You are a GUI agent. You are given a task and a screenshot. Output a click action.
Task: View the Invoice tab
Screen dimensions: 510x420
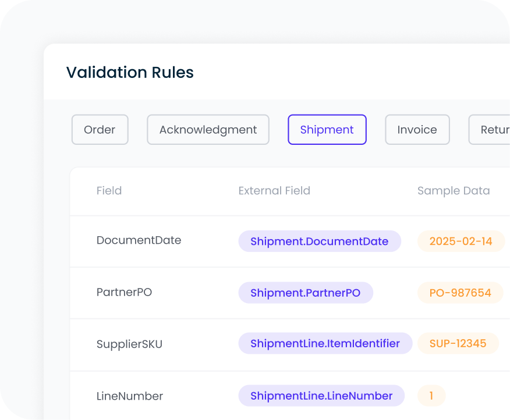click(417, 130)
